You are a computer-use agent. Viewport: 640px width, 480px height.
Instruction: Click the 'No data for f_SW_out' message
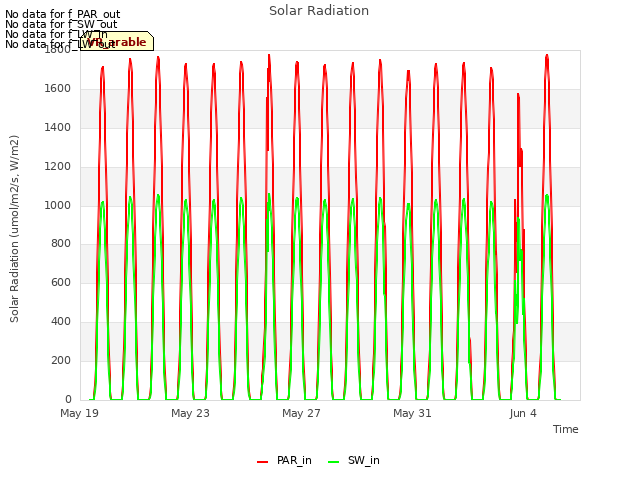click(x=61, y=24)
